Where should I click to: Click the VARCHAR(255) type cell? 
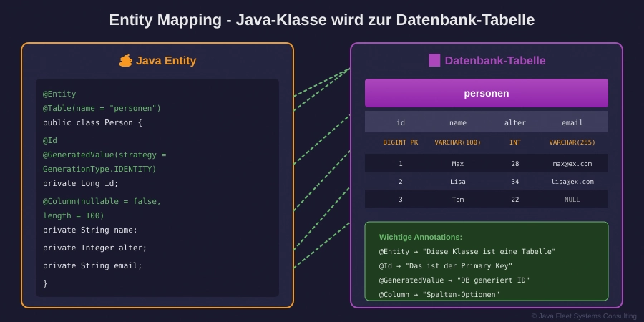[572, 142]
